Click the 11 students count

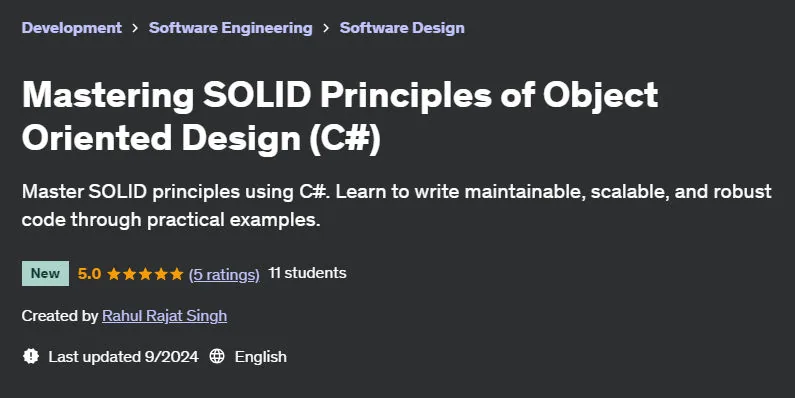307,273
